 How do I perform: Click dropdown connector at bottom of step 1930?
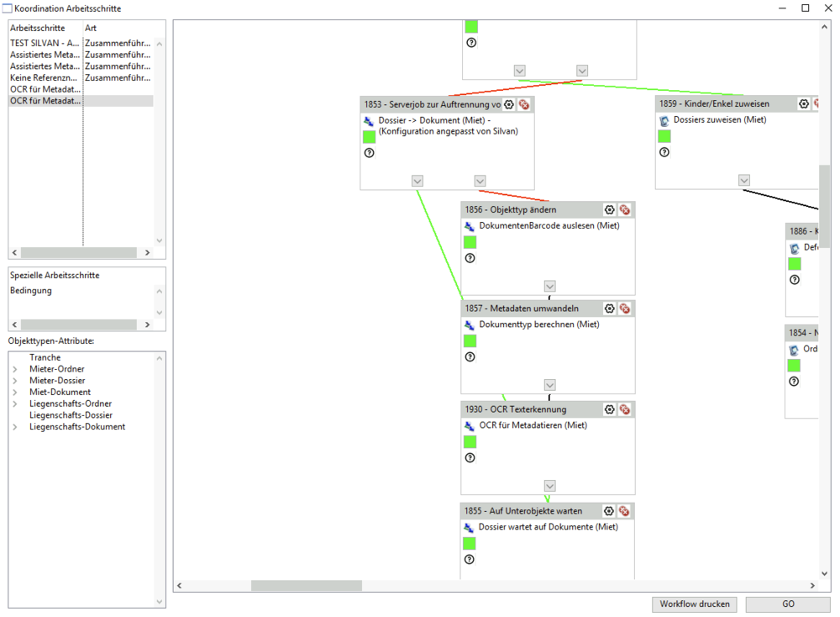pyautogui.click(x=549, y=486)
